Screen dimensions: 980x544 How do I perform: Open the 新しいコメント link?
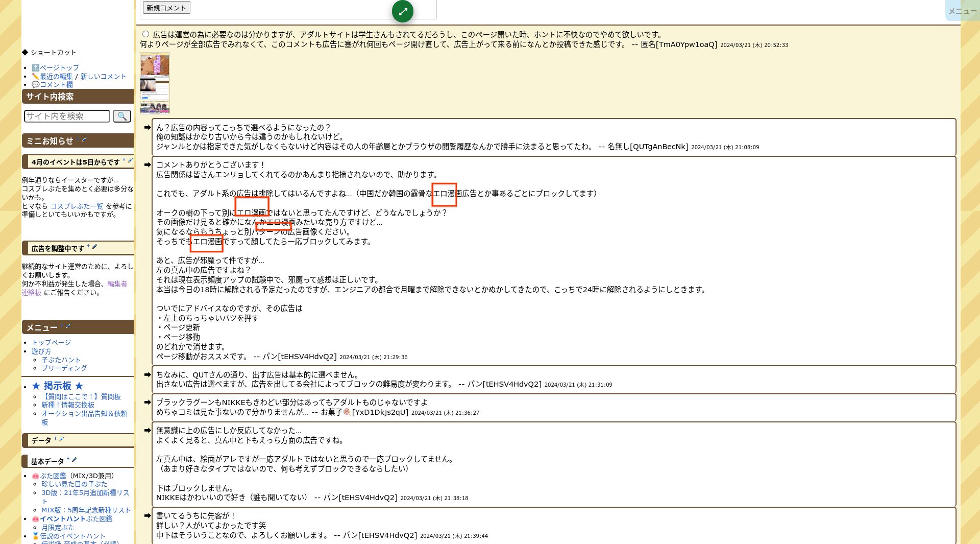point(103,76)
